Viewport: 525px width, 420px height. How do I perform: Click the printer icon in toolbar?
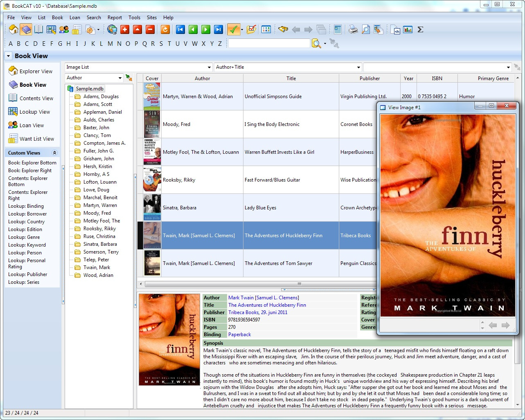pyautogui.click(x=353, y=29)
